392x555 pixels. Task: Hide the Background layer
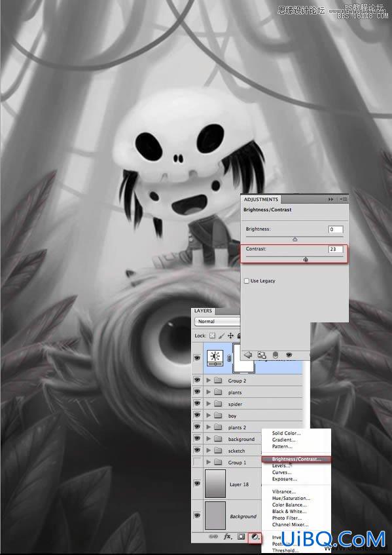pos(197,516)
